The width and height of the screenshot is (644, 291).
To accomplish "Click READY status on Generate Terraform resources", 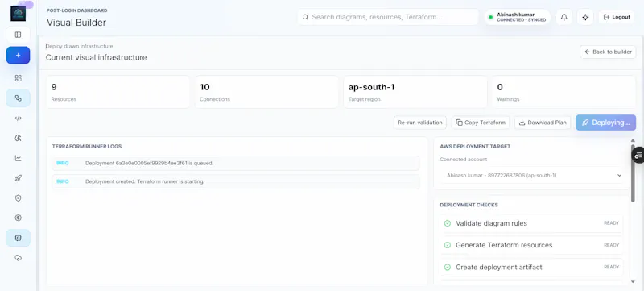I will [611, 245].
